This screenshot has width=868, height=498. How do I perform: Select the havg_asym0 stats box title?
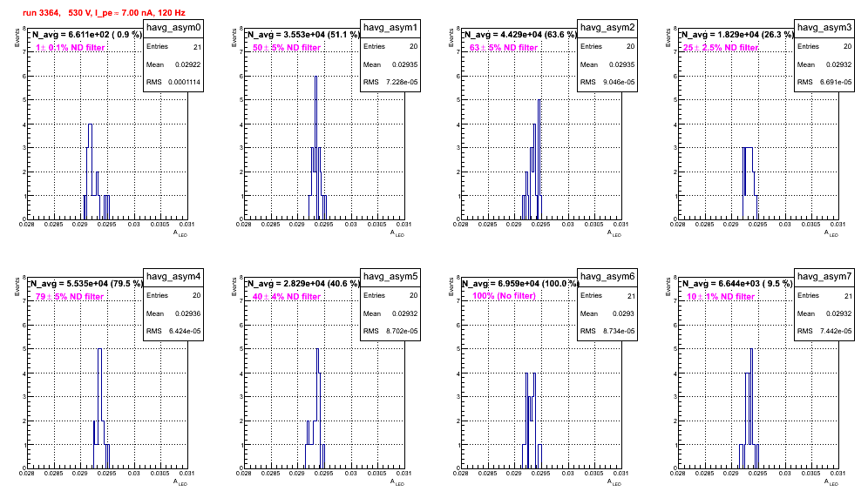click(173, 28)
